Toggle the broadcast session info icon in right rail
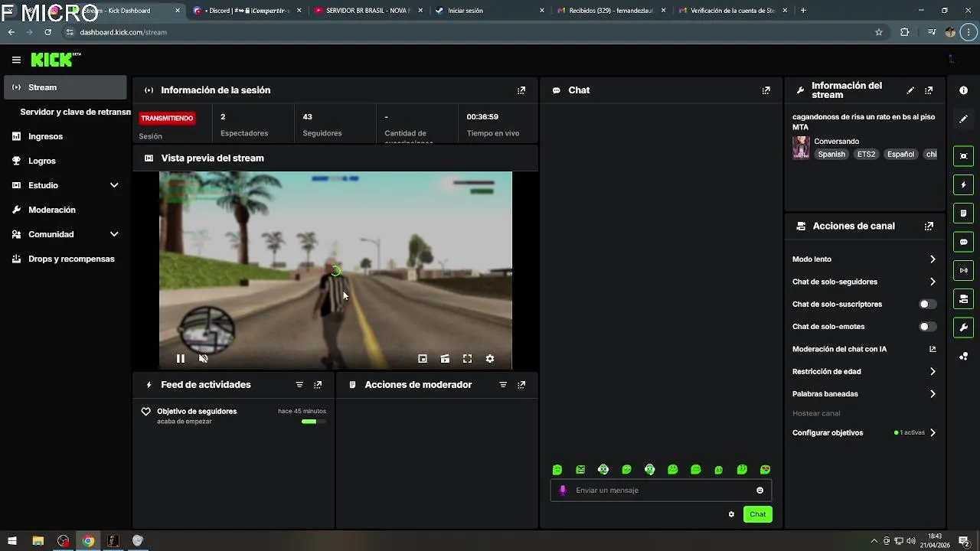This screenshot has width=980, height=551. click(963, 270)
